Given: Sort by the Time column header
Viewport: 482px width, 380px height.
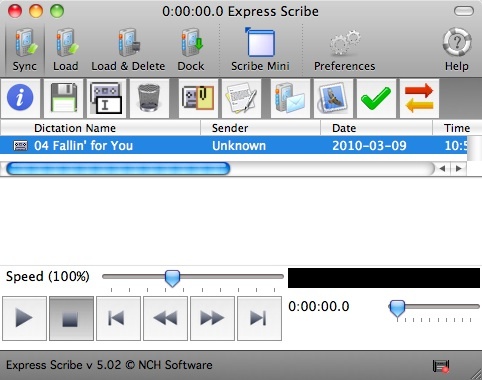Looking at the screenshot, I should [457, 128].
